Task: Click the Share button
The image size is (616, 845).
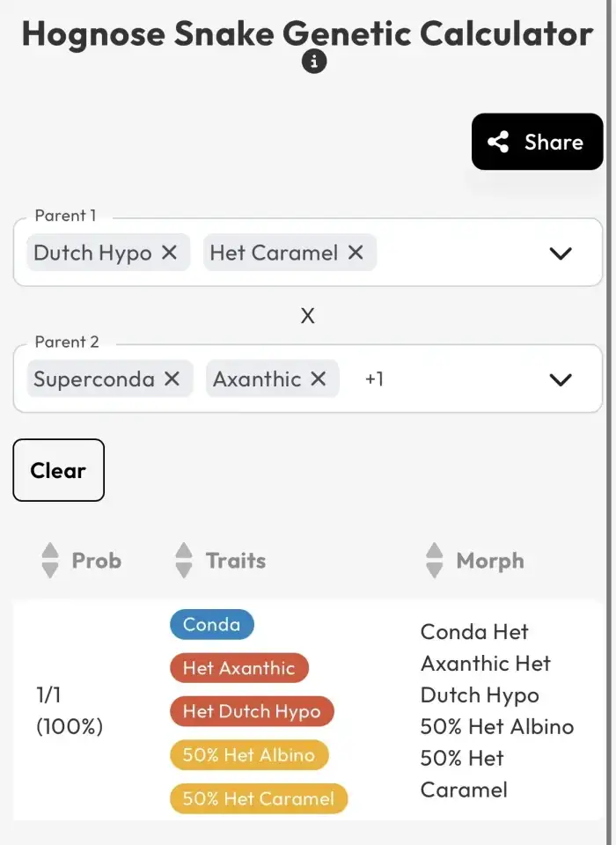Action: coord(537,142)
